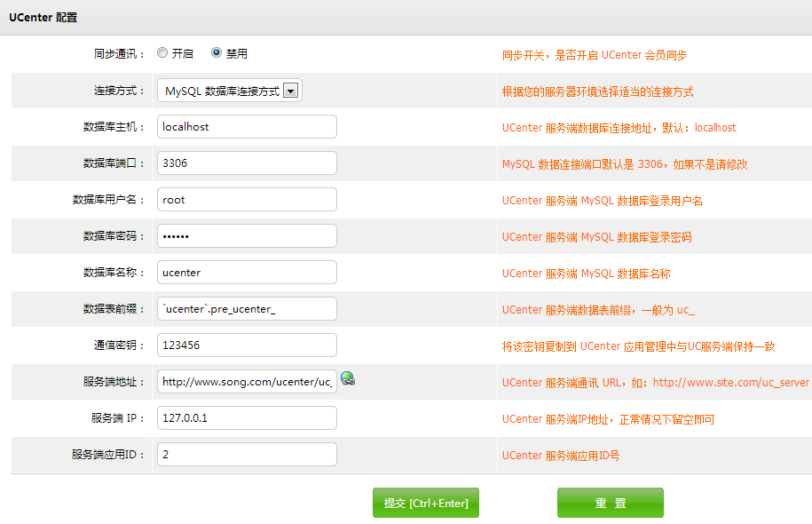
Task: Focus the 数据库用户名 input field
Action: pos(247,200)
